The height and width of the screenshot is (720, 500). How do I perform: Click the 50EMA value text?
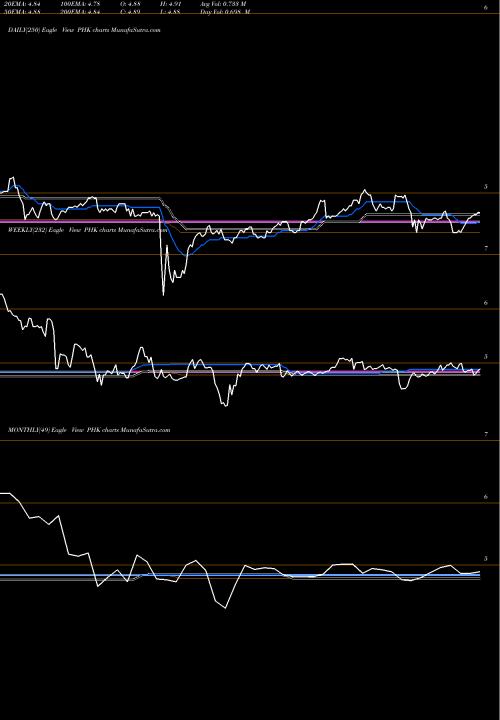coord(22,12)
